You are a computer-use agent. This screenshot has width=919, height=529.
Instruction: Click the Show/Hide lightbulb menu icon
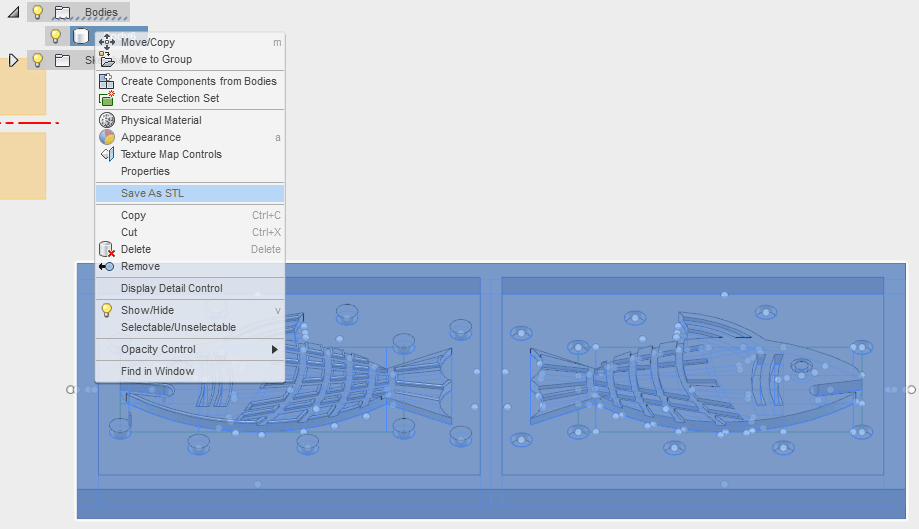(x=106, y=310)
